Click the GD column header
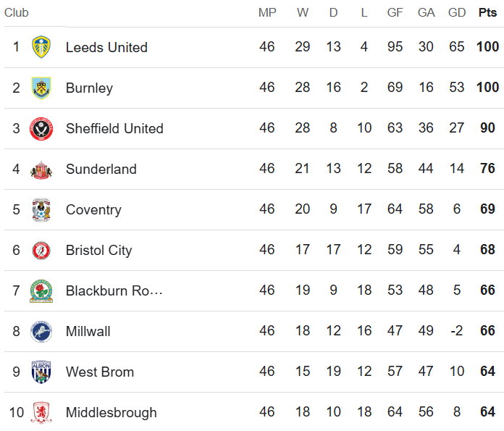 click(x=457, y=13)
